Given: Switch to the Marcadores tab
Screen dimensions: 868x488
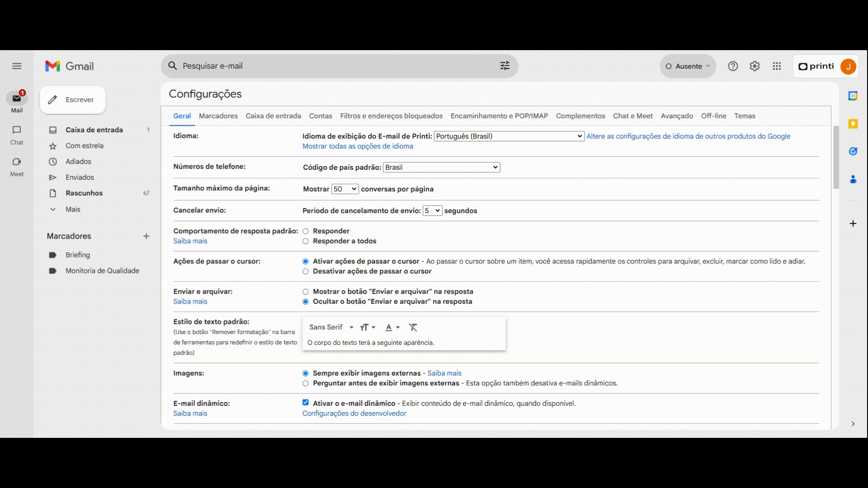Looking at the screenshot, I should 218,116.
